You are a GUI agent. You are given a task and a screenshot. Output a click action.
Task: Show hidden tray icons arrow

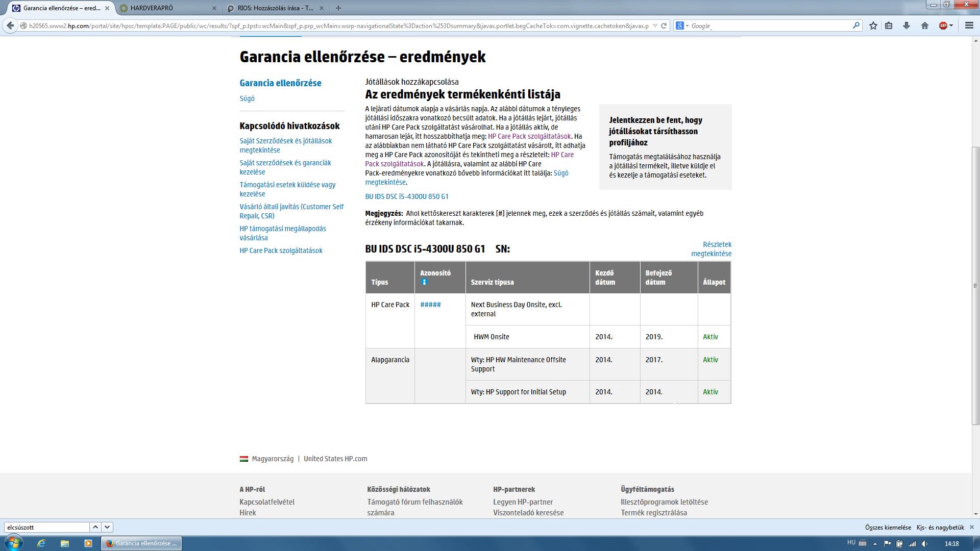tap(875, 544)
